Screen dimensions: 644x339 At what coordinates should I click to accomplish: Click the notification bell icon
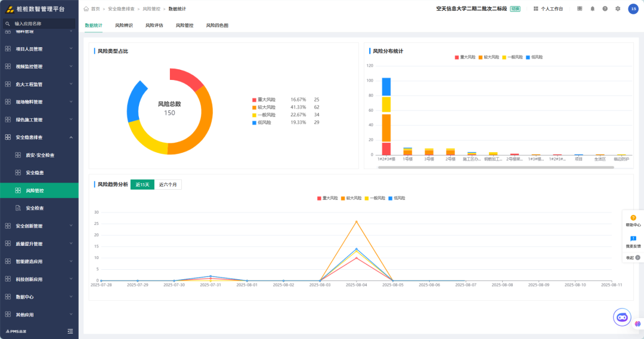(592, 8)
